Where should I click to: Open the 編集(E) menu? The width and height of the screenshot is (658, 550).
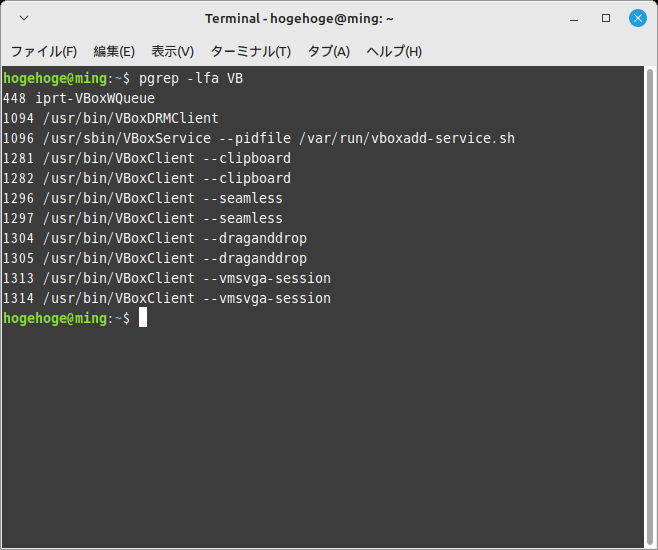(x=114, y=52)
